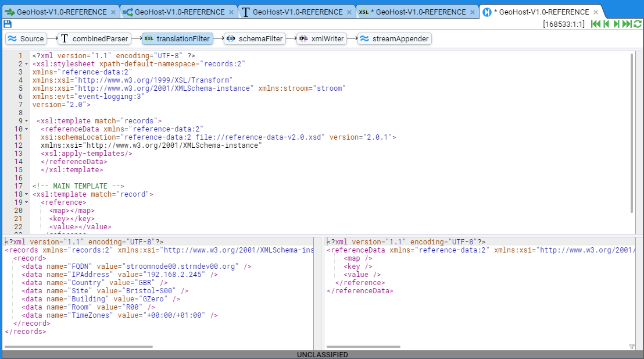Collapse the xsl:stylesheet fold on line 2
Image resolution: width=644 pixels, height=359 pixels.
27,64
